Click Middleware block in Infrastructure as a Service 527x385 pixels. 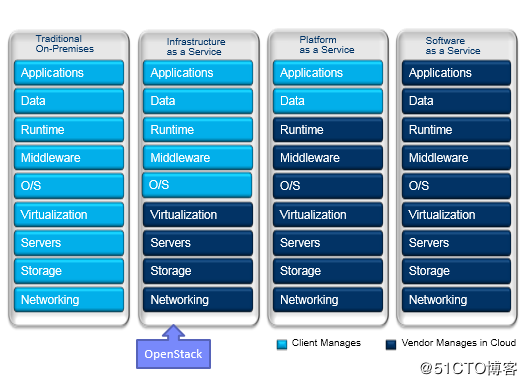pos(198,158)
